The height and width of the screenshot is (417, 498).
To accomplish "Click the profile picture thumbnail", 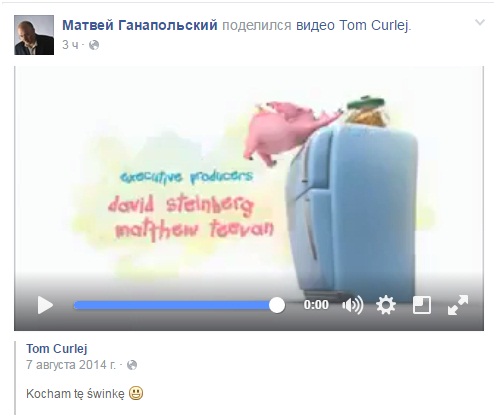I will (34, 35).
